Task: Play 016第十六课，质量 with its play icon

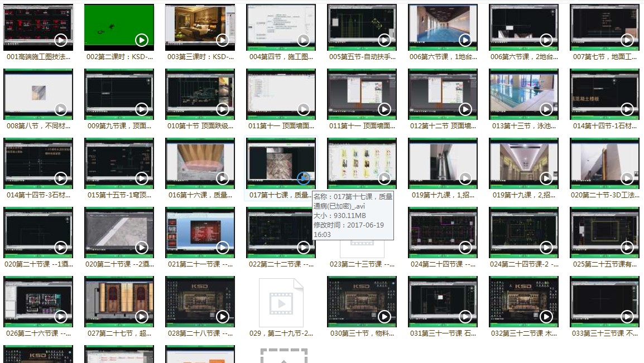Action: pos(223,178)
